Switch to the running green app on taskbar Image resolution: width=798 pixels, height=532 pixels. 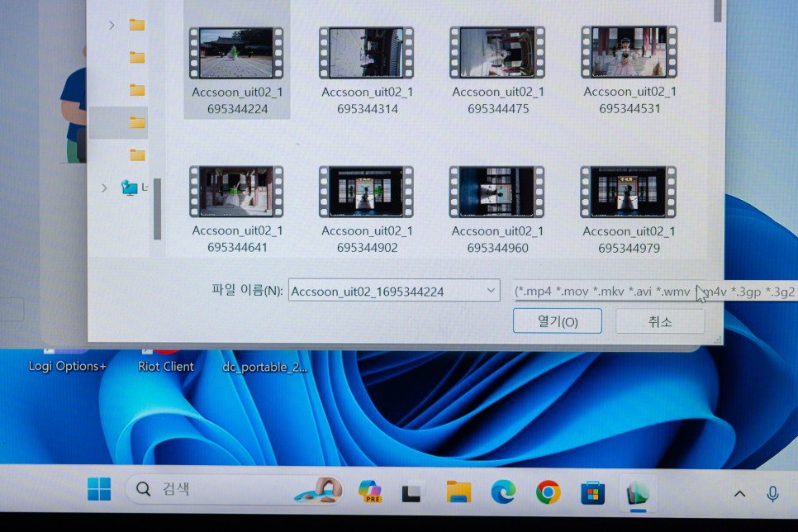(x=638, y=493)
